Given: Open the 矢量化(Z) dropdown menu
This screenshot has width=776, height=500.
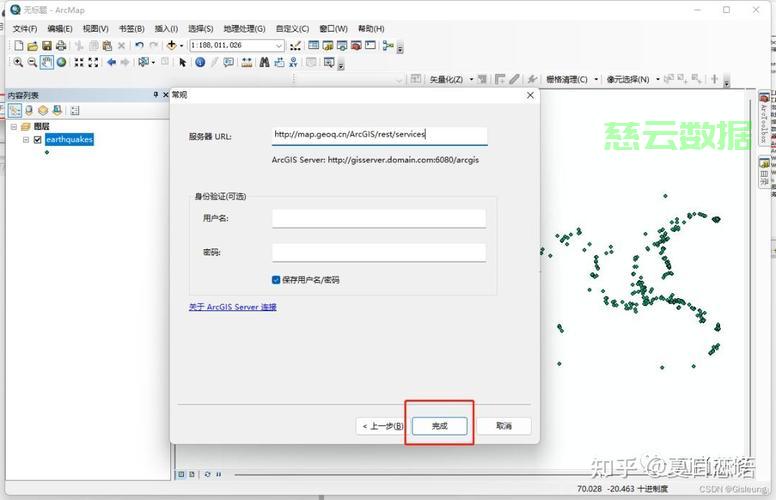Looking at the screenshot, I should [450, 79].
